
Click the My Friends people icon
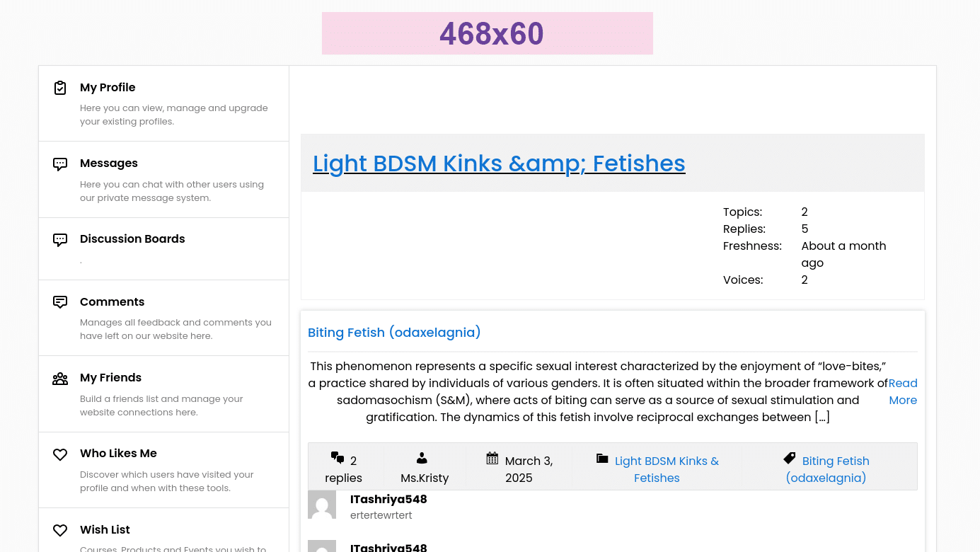click(60, 378)
